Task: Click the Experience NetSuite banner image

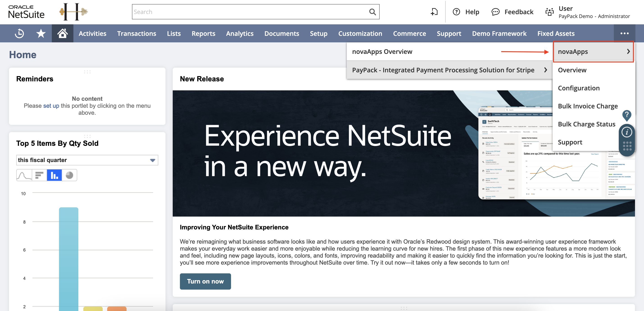Action: [404, 153]
